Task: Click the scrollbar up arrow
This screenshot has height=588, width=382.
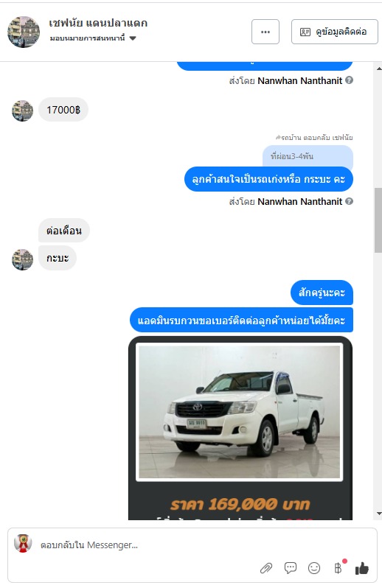Action: 378,69
